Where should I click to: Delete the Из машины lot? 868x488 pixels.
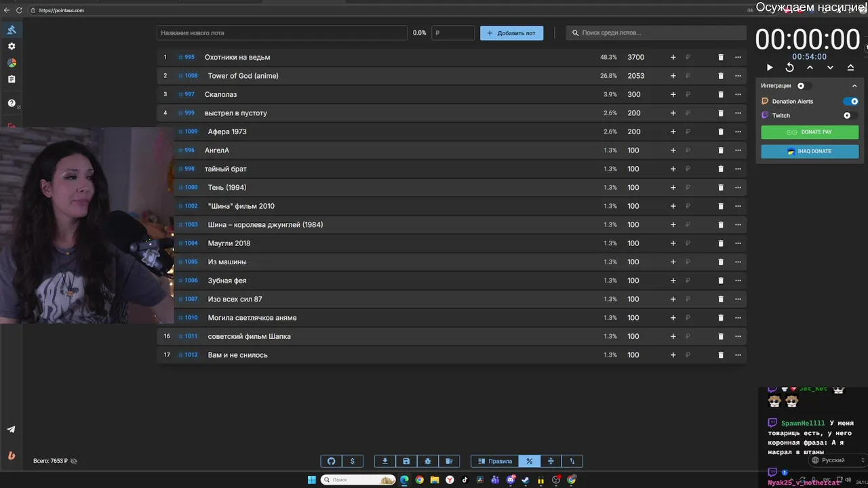721,262
